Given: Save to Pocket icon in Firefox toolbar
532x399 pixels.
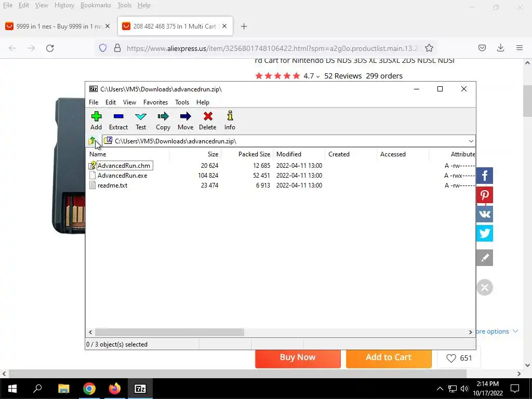Looking at the screenshot, I should [482, 48].
